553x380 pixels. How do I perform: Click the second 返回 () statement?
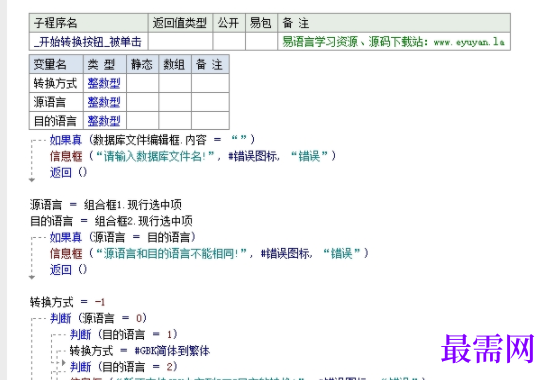click(68, 270)
